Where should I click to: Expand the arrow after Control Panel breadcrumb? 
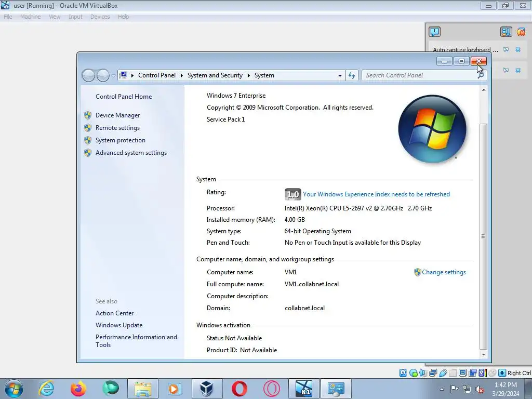pos(181,75)
